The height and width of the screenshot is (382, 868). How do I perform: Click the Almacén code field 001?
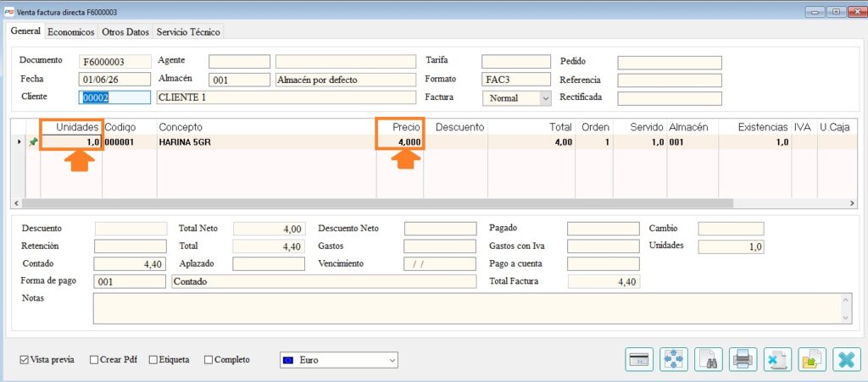tap(239, 80)
